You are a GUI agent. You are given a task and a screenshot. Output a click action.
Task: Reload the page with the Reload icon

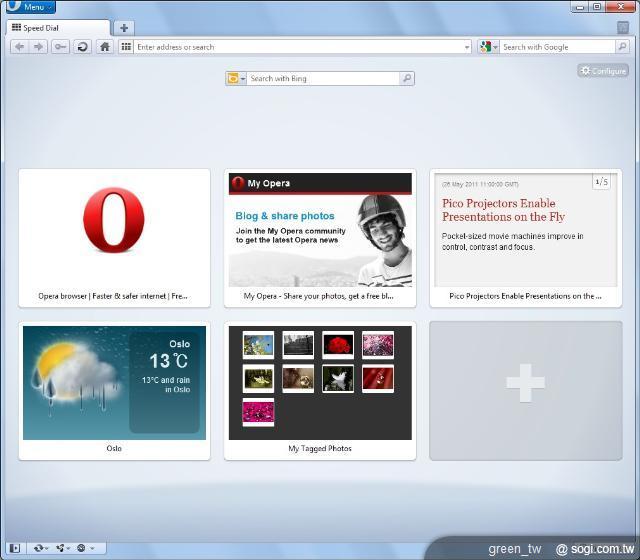point(82,47)
